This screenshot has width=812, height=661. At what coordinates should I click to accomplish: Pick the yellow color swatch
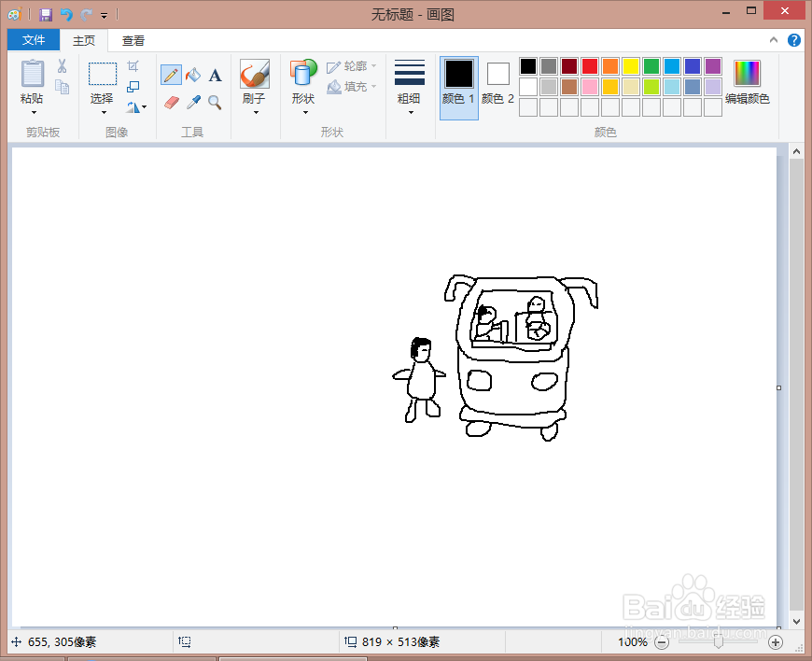pyautogui.click(x=631, y=66)
